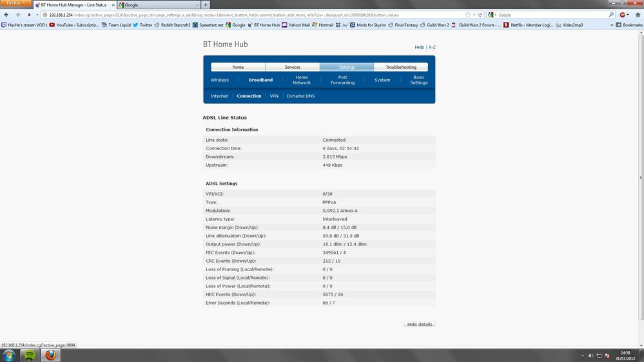Open the Video2mp3 bookmark

(569, 25)
